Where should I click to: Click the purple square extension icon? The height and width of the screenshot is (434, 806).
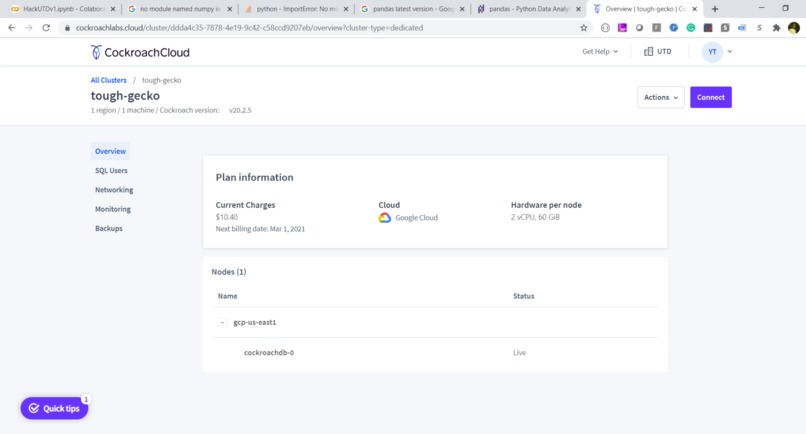(x=622, y=28)
